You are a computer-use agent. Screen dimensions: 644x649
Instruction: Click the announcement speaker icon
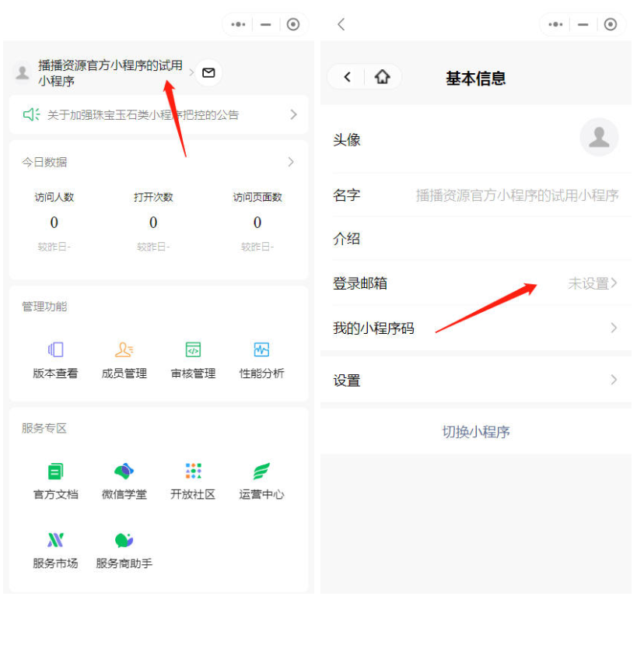[x=31, y=114]
